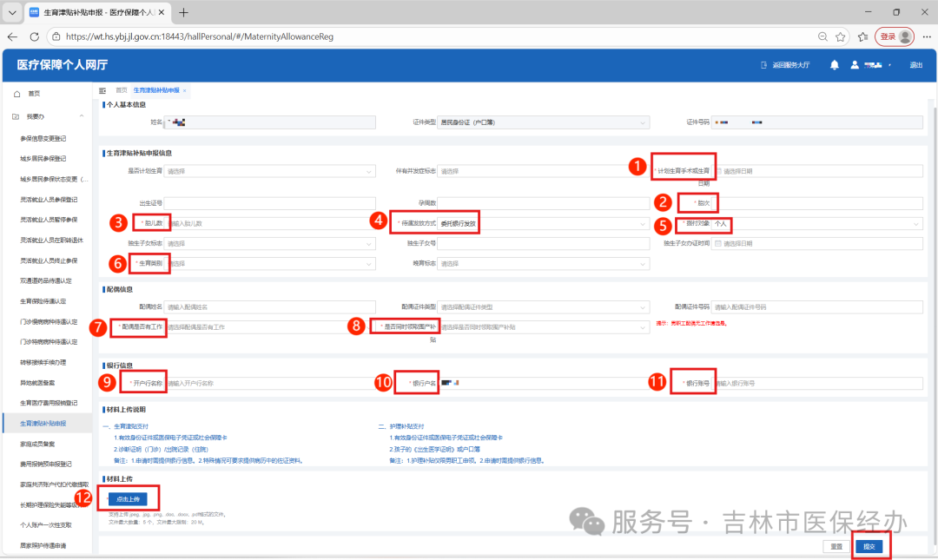Viewport: 938px width, 560px height.
Task: Open the tab search chevron at top-left
Action: (12, 12)
